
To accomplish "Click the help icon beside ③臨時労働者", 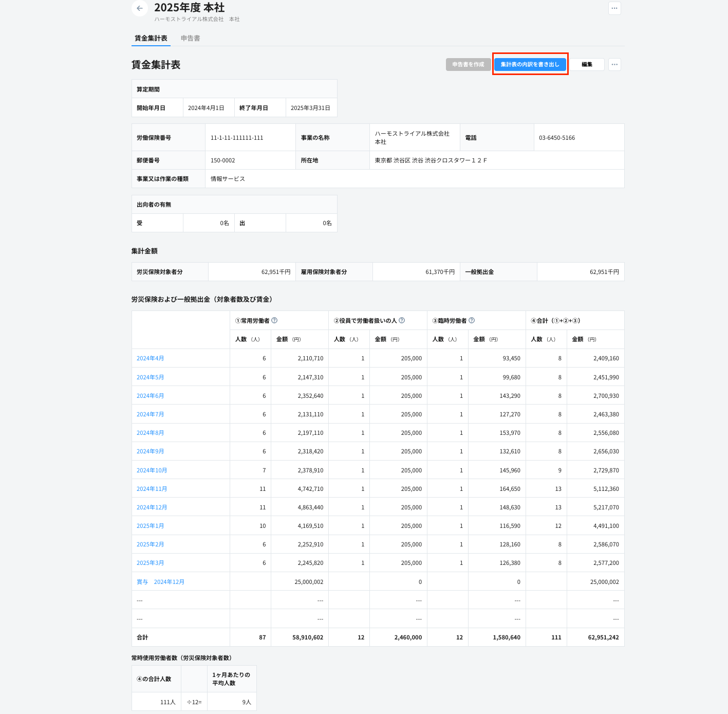I will point(472,320).
